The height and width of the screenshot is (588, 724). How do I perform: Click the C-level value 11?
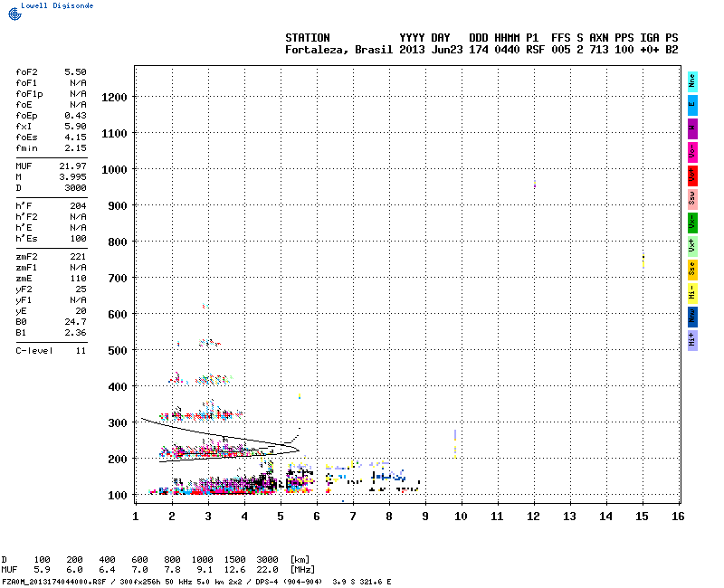pos(81,351)
